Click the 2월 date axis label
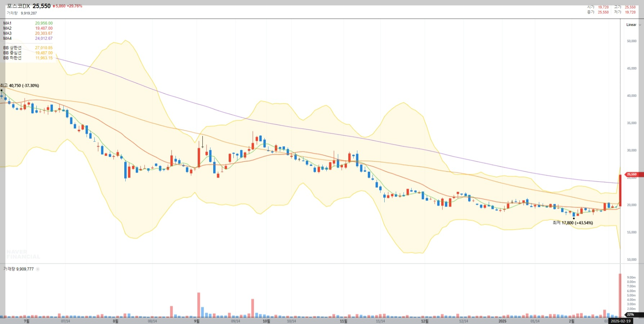Viewport: 644px width, 324px height. pyautogui.click(x=572, y=321)
